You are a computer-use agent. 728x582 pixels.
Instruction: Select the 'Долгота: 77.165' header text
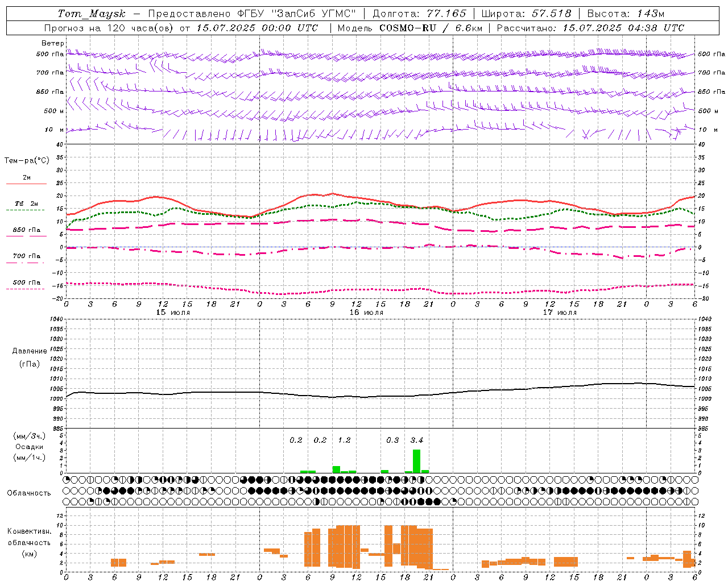[419, 14]
